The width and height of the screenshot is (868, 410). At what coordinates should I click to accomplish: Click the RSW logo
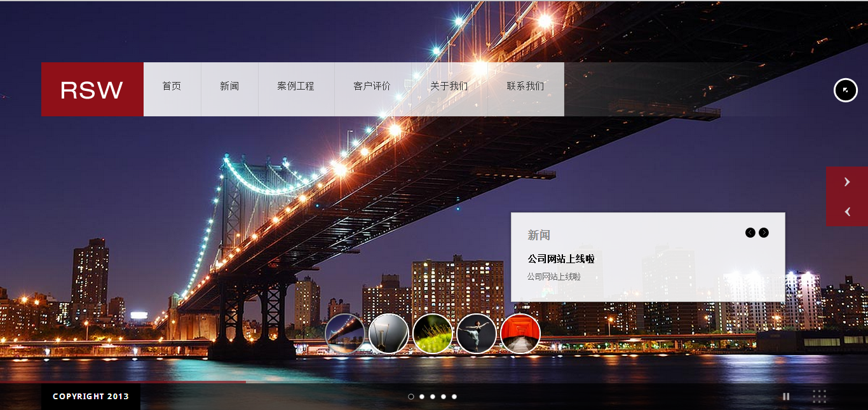[x=92, y=90]
